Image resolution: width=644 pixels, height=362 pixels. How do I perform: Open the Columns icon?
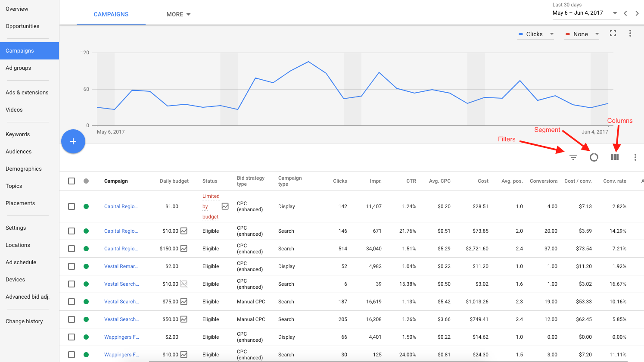tap(615, 157)
